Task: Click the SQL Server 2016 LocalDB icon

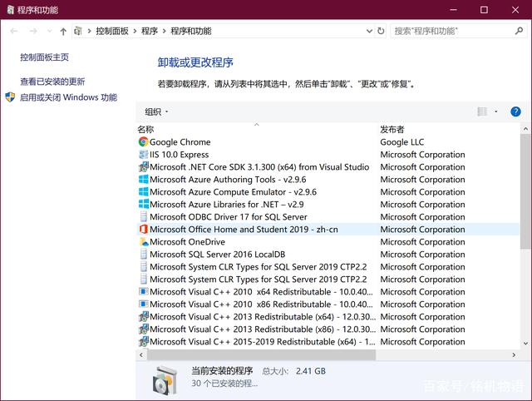Action: click(144, 255)
